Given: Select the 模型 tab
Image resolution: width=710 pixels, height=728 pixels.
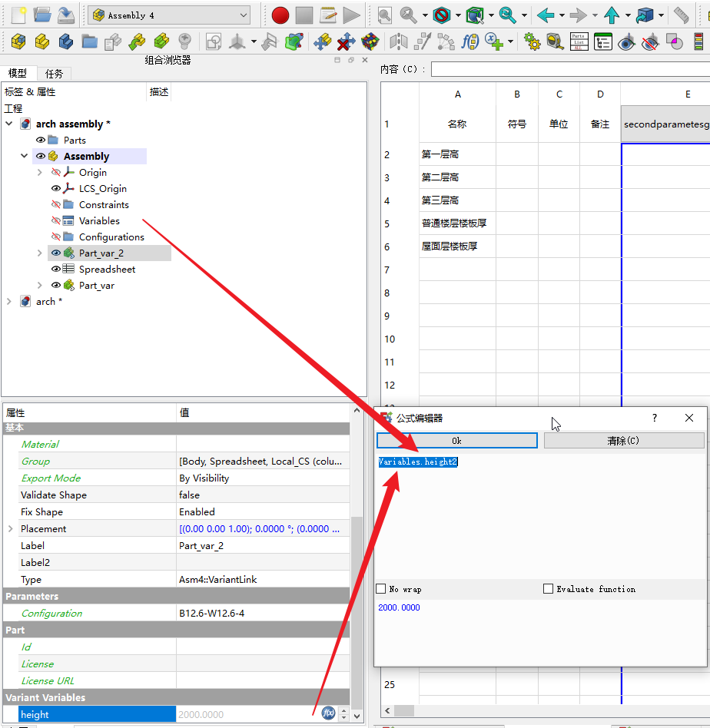Looking at the screenshot, I should [18, 74].
